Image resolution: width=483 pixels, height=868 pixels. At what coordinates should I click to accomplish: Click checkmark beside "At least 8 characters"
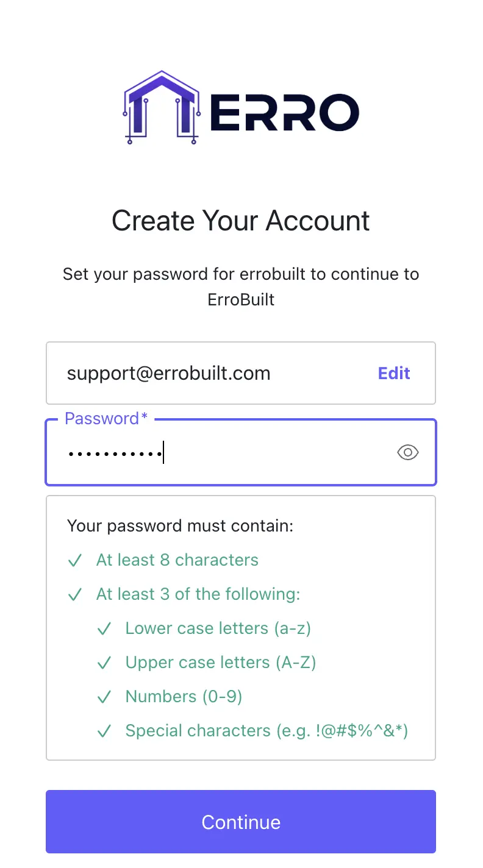tap(75, 560)
